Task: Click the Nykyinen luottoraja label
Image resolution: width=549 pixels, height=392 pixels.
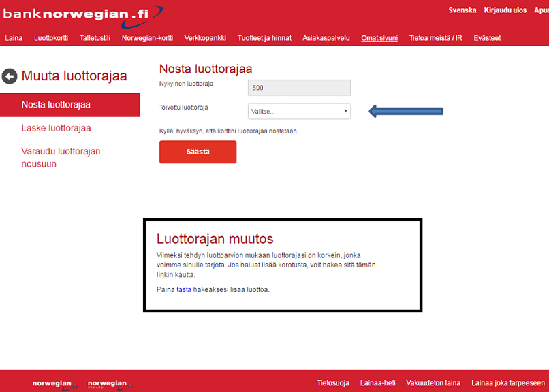Action: tap(186, 84)
